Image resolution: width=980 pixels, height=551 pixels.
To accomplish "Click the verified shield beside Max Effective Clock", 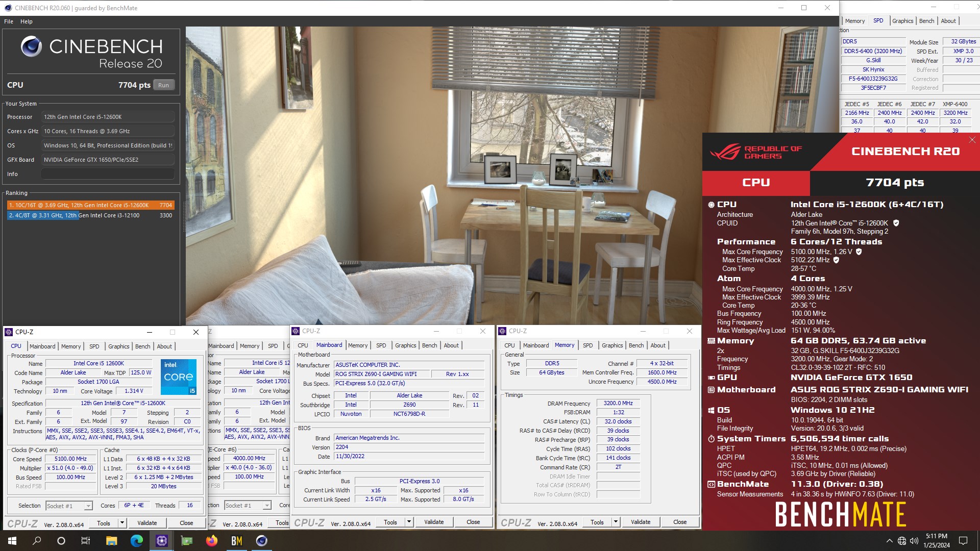I will click(x=836, y=260).
